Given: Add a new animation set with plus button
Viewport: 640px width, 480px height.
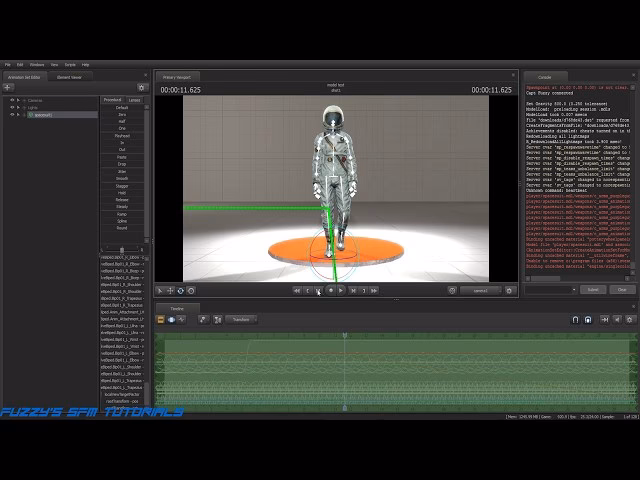Looking at the screenshot, I should coord(8,87).
